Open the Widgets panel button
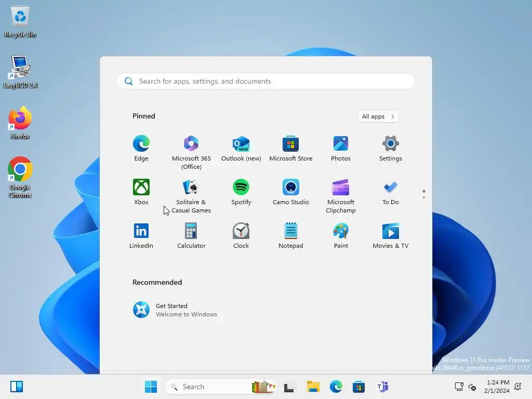 point(17,387)
